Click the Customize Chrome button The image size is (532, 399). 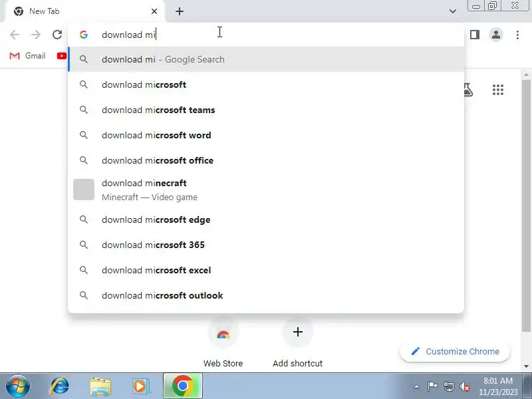click(455, 352)
